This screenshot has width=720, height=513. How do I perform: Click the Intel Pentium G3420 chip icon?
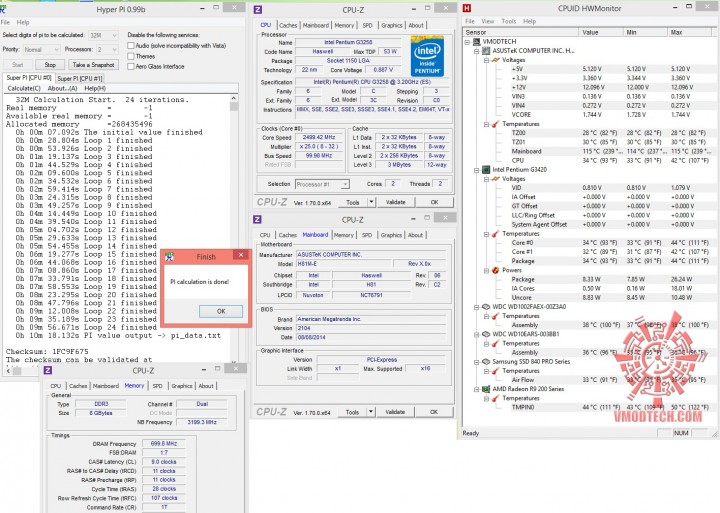[486, 169]
